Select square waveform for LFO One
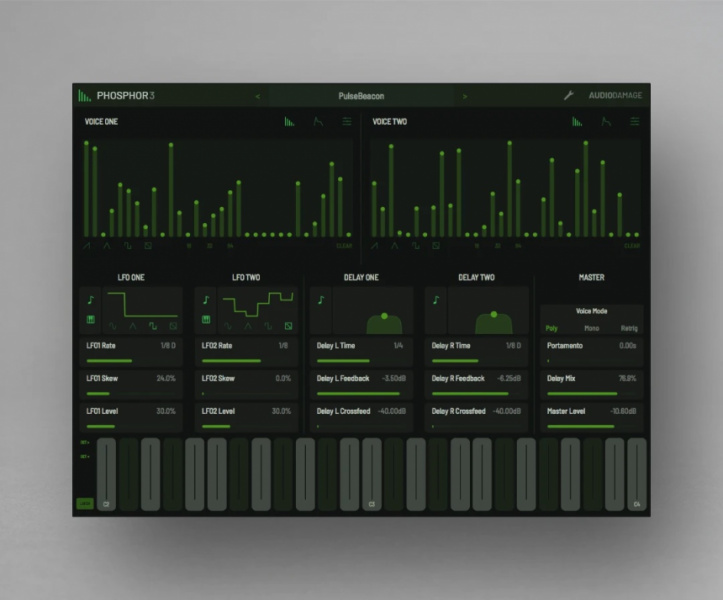 153,326
